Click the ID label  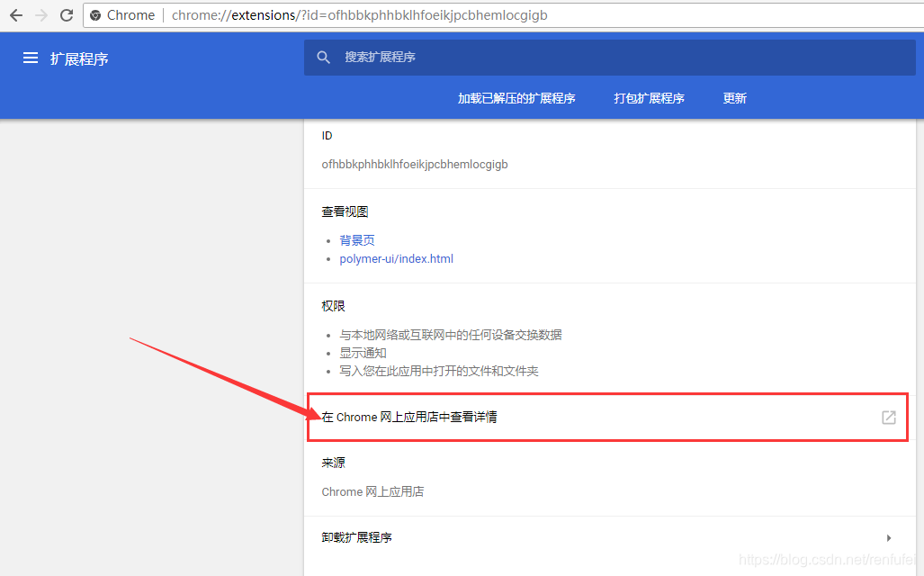click(x=327, y=136)
